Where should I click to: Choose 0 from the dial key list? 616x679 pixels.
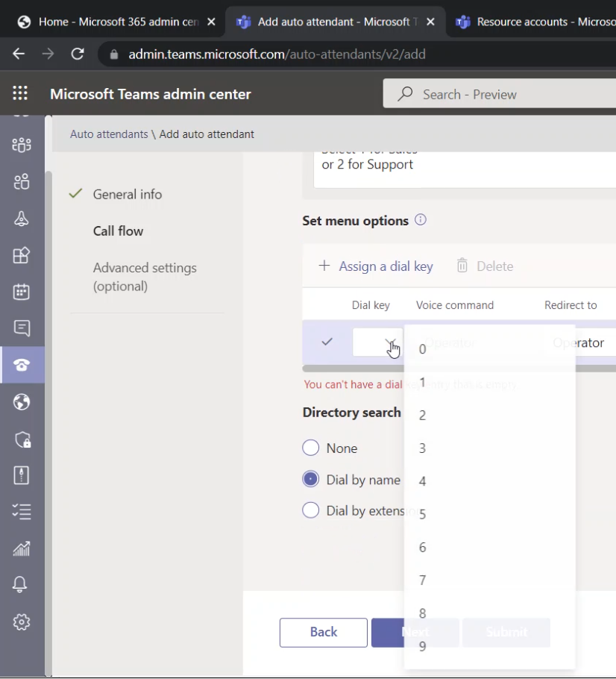422,349
